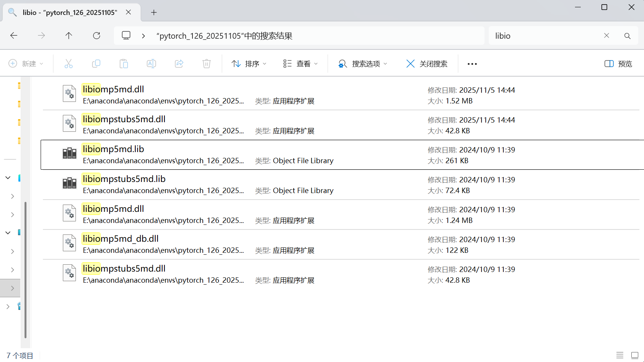Click Object File Library type of libiomp5md.lib
This screenshot has height=362, width=644.
click(303, 161)
